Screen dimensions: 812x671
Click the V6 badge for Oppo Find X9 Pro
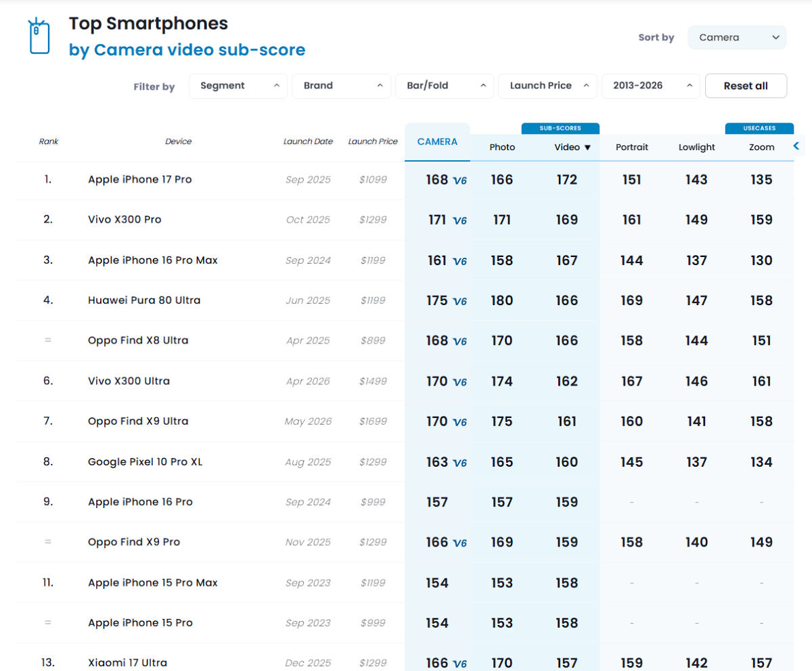click(x=460, y=543)
